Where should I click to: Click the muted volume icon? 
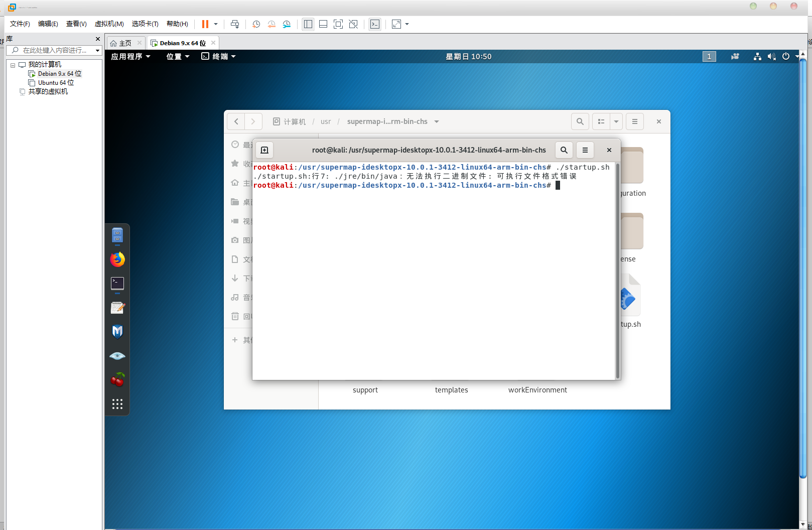pyautogui.click(x=772, y=57)
